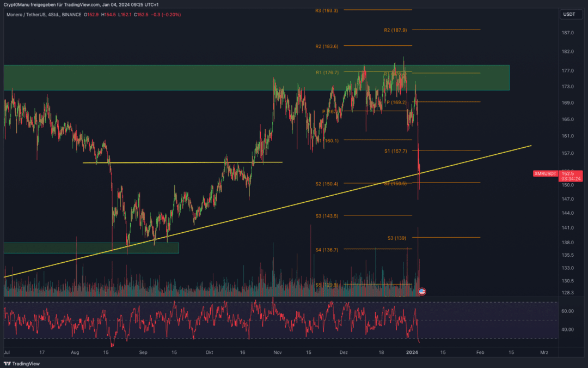Select the upper green resistance zone rectangle
The height and width of the screenshot is (368, 588).
pos(256,78)
